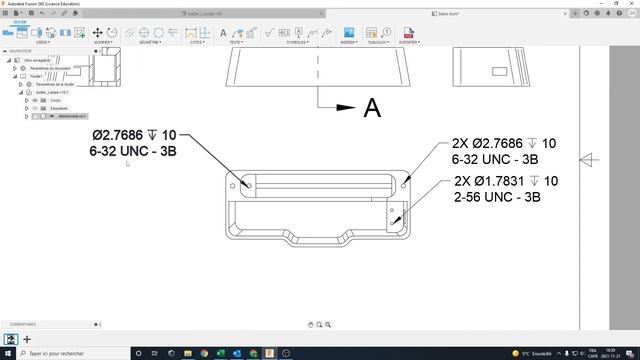Add a new sheet with plus button

[27, 339]
